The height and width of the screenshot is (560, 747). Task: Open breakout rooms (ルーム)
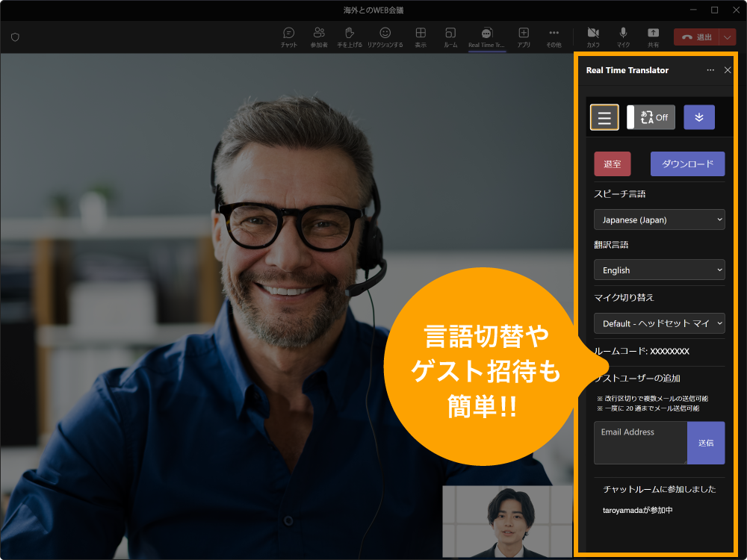pyautogui.click(x=450, y=37)
